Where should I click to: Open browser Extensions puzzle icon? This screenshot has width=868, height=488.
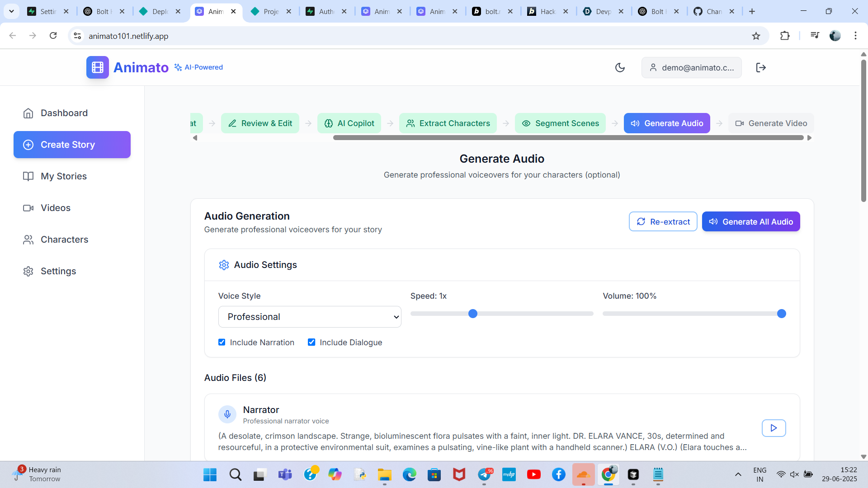785,36
